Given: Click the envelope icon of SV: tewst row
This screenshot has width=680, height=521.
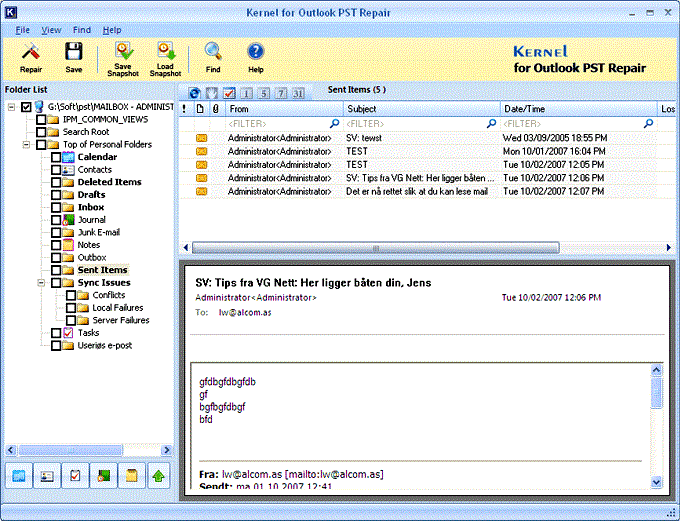Looking at the screenshot, I should point(201,138).
